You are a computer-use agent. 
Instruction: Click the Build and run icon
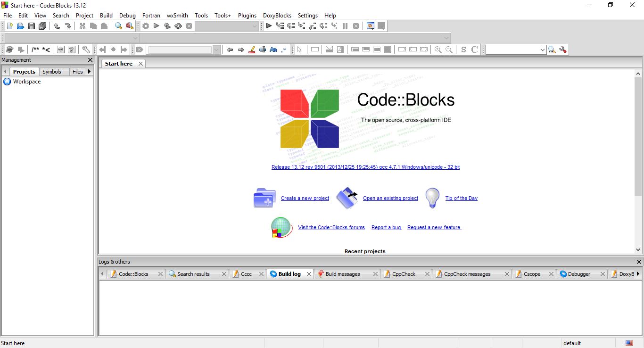coord(167,26)
